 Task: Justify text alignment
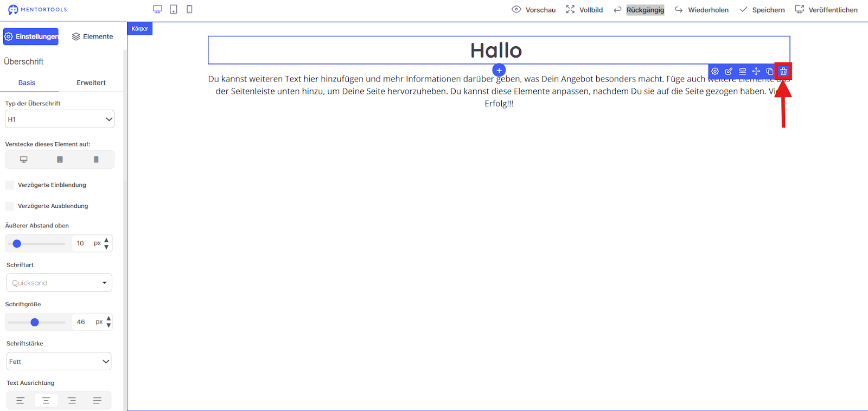[97, 401]
